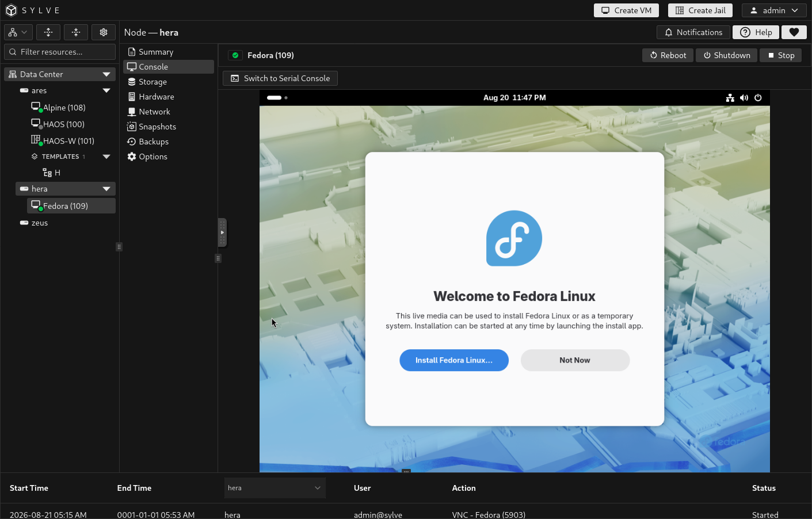Image resolution: width=812 pixels, height=519 pixels.
Task: Click the volume speaker icon in Fedora
Action: click(x=744, y=98)
